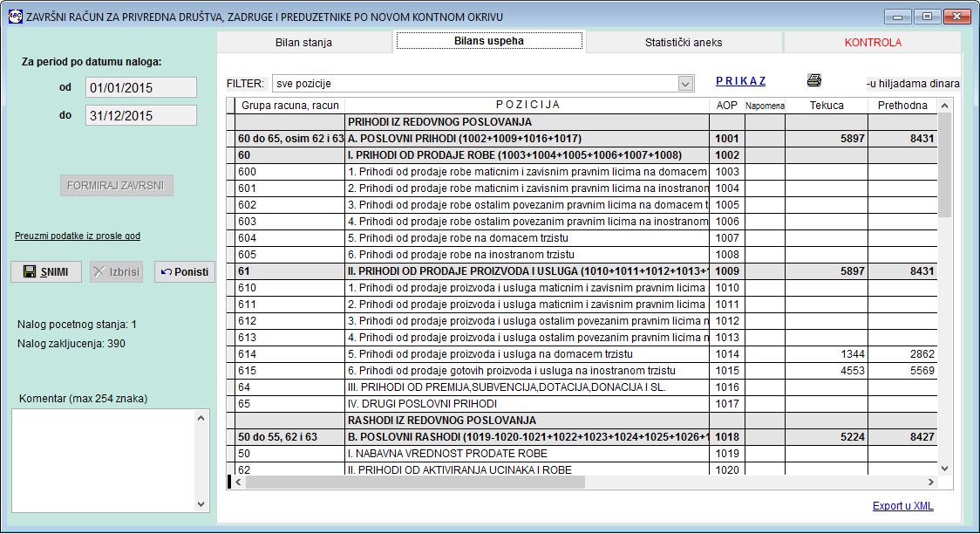The height and width of the screenshot is (534, 980).
Task: Click the table's horizontal scrollbar left arrow
Action: pos(238,483)
